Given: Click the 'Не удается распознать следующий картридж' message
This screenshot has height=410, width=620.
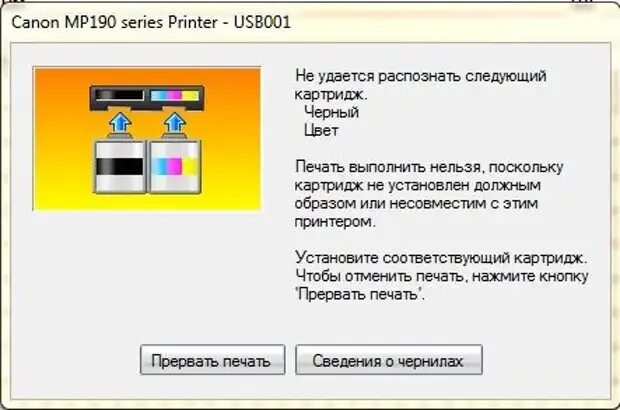Looking at the screenshot, I should point(421,85).
